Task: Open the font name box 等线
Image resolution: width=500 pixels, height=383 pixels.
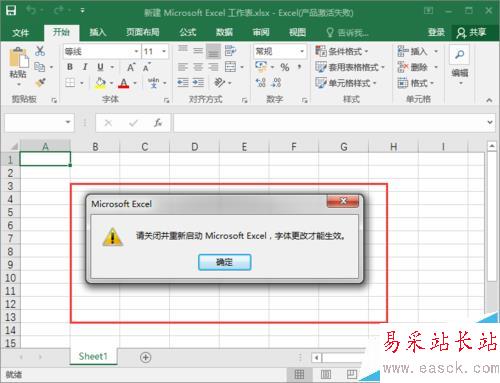Action: click(x=101, y=51)
